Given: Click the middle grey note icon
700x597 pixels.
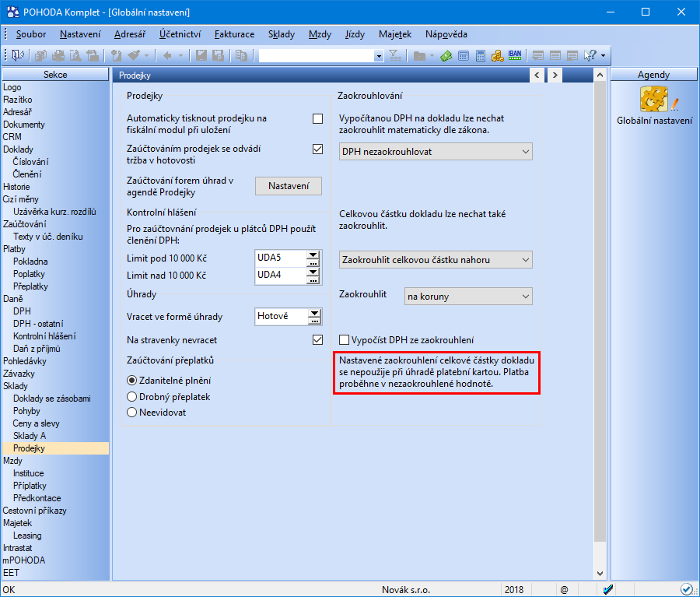Looking at the screenshot, I should click(x=555, y=55).
